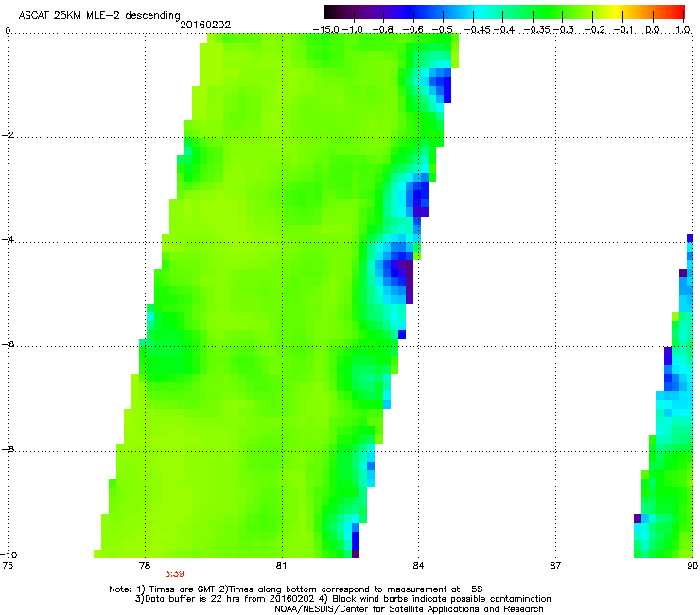The height and width of the screenshot is (615, 700).
Task: Click the longitude axis label '78'
Action: (x=145, y=566)
